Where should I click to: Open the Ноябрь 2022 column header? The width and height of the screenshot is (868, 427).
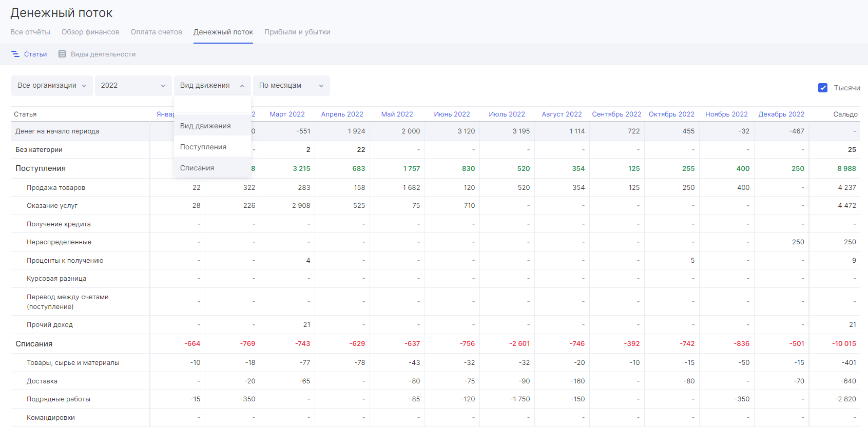click(x=727, y=114)
